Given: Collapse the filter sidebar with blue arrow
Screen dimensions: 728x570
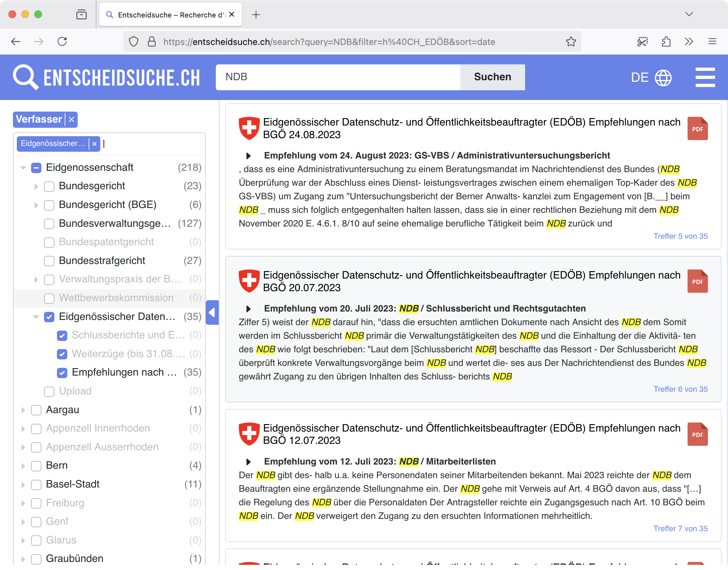Looking at the screenshot, I should [x=212, y=313].
